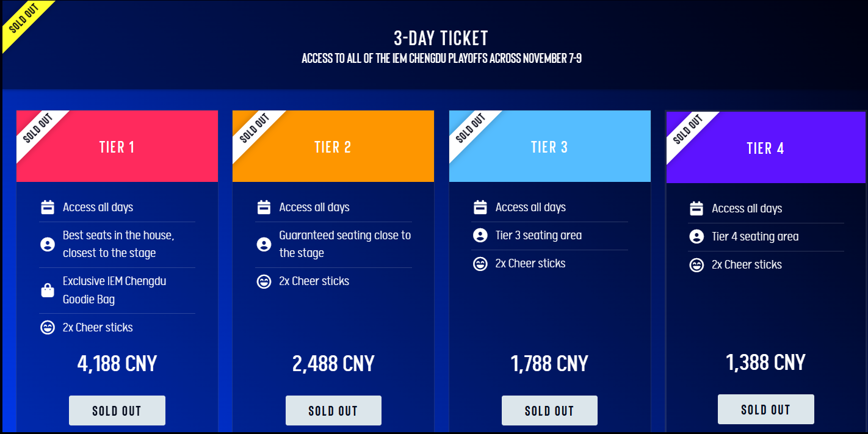Select the pink Tier 1 header
The width and height of the screenshot is (868, 434).
pyautogui.click(x=117, y=146)
